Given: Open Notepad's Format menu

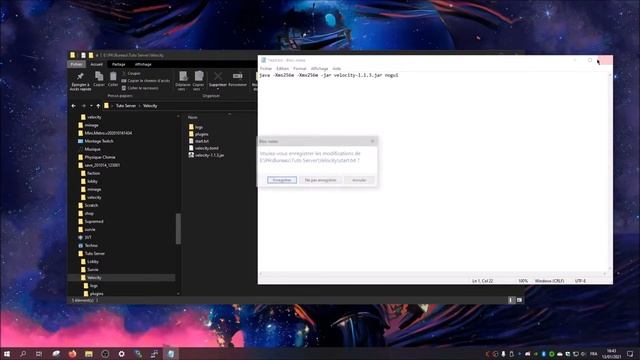Looking at the screenshot, I should click(x=300, y=69).
